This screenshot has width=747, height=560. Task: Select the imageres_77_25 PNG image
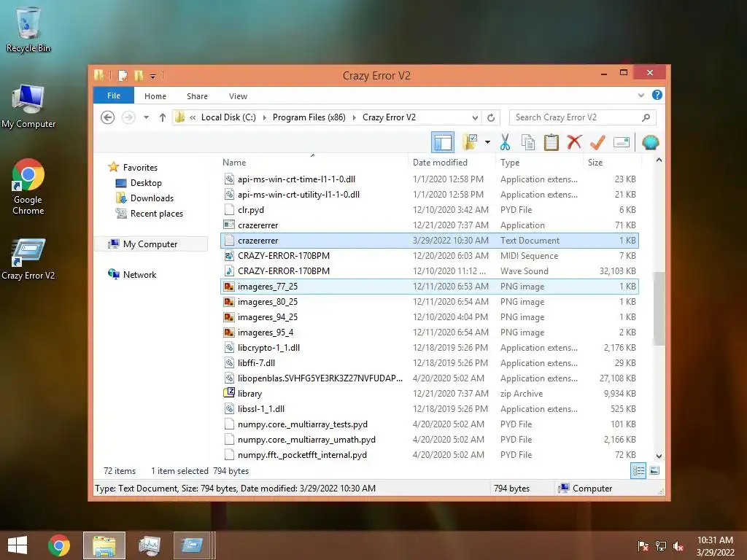tap(429, 286)
